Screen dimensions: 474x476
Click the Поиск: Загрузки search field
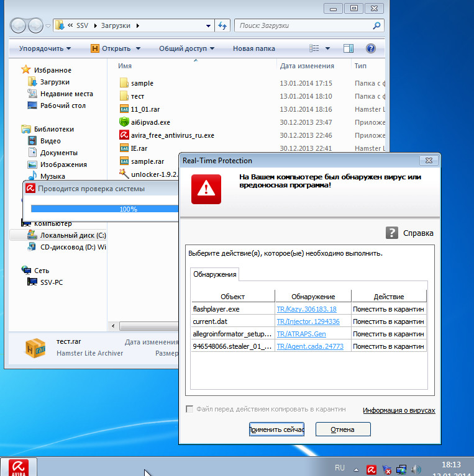(304, 25)
